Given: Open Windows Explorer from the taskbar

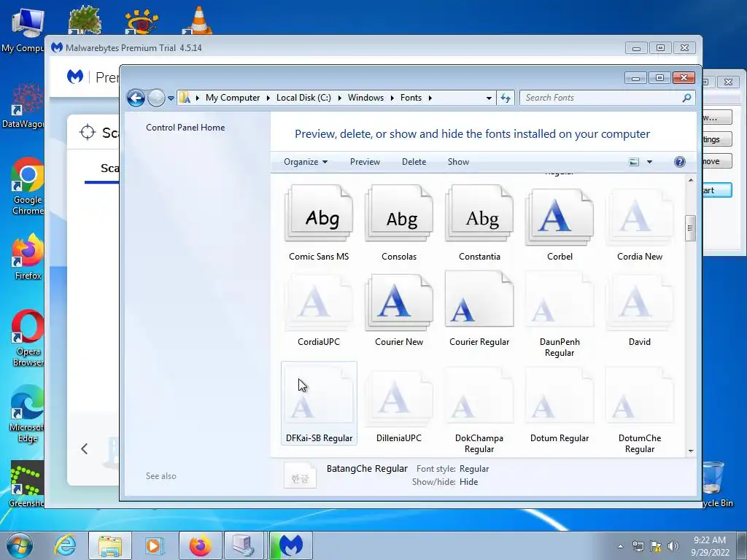Looking at the screenshot, I should click(110, 545).
